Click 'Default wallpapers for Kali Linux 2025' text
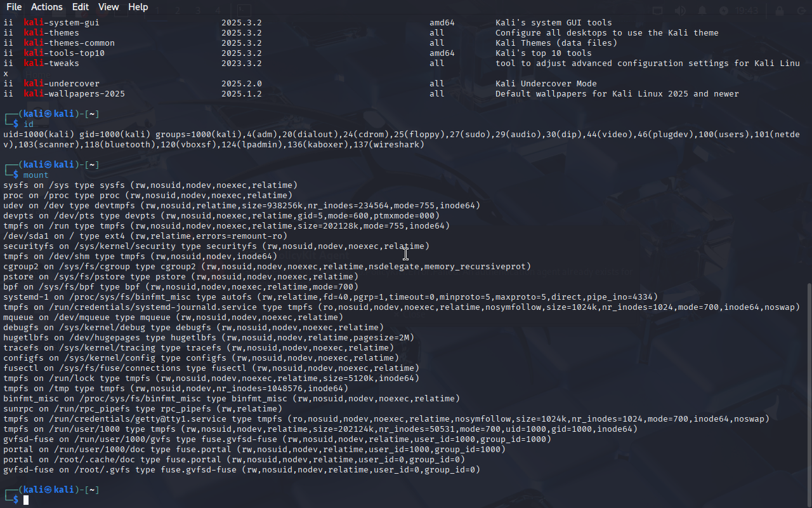 (592, 93)
